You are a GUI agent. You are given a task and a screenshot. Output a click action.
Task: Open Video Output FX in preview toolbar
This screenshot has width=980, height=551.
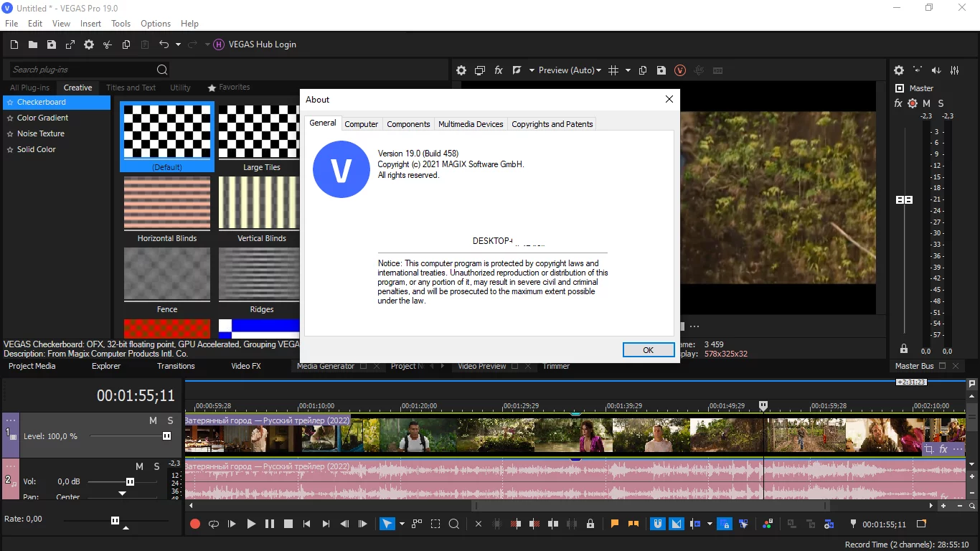tap(499, 70)
